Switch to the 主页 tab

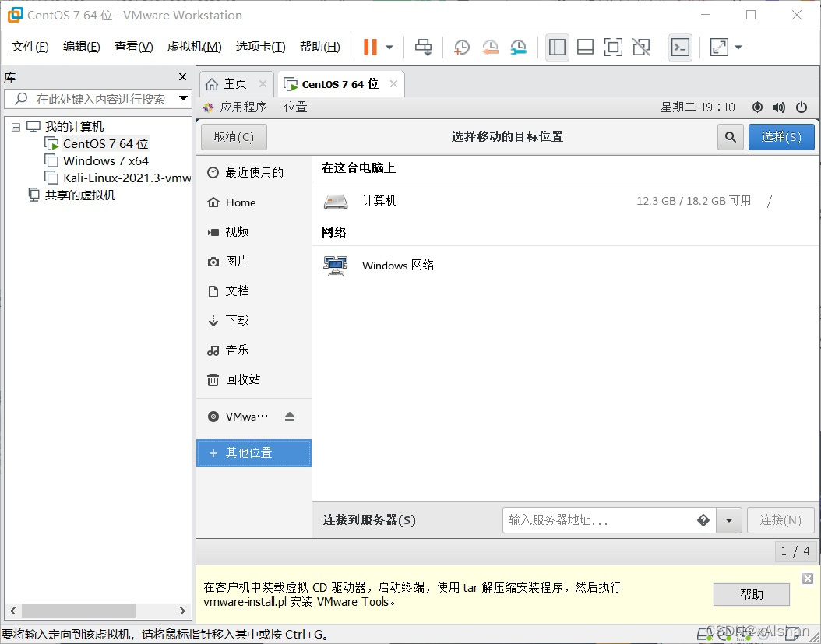click(231, 83)
